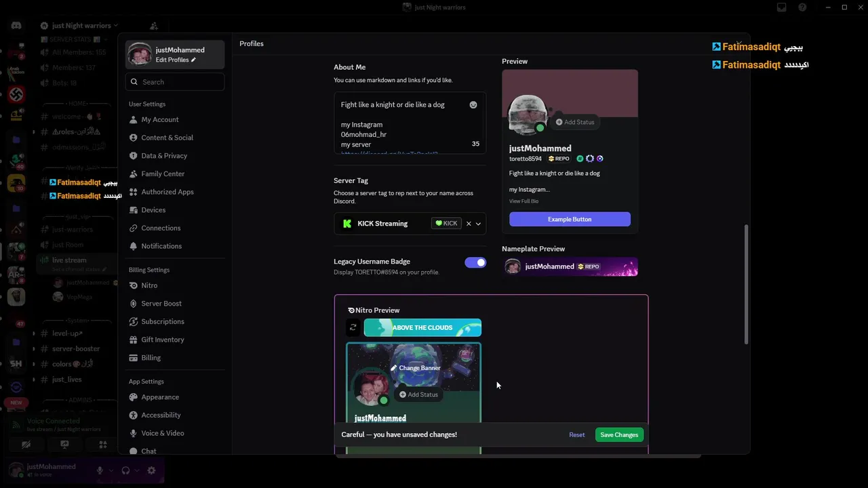This screenshot has width=868, height=488.
Task: Click the KICK tag badge
Action: [446, 224]
